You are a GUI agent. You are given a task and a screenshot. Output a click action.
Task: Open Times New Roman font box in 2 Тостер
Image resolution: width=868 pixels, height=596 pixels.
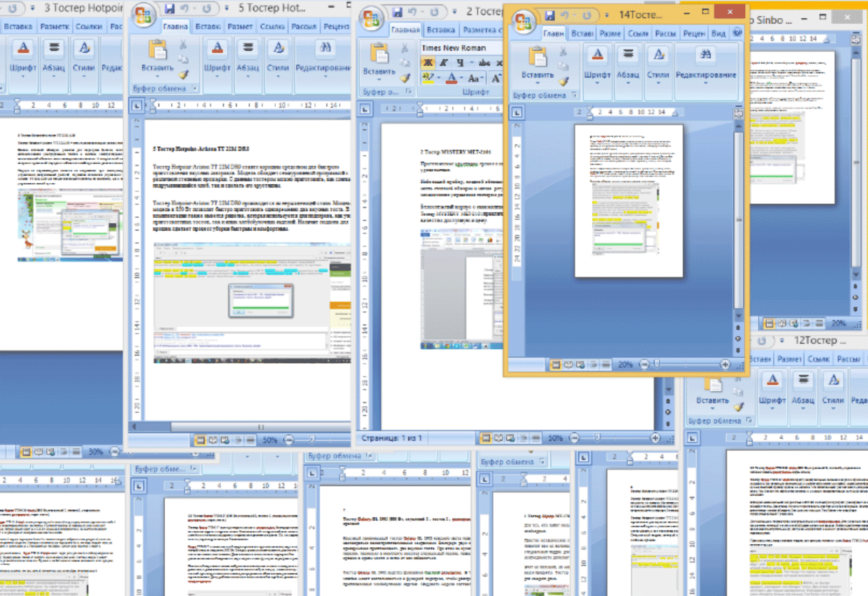click(460, 47)
